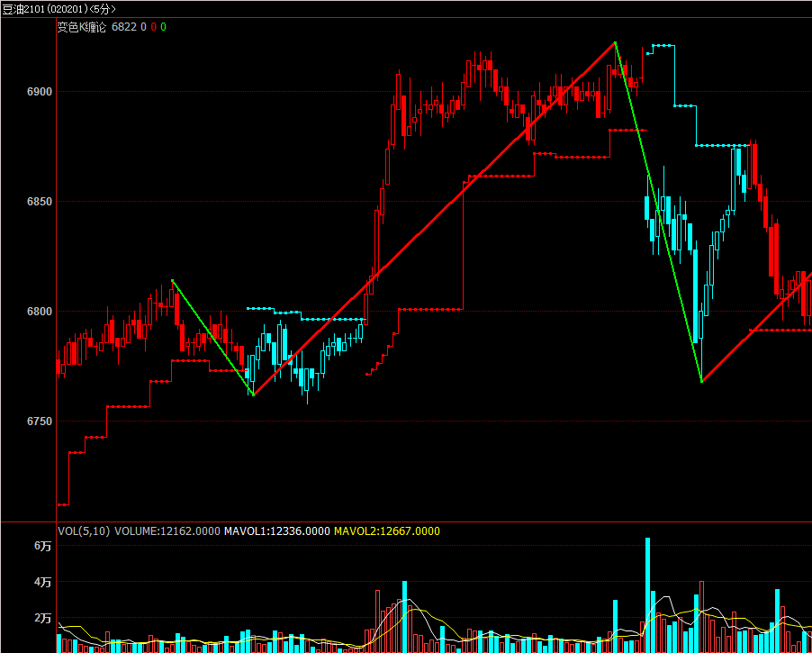Click the VOLUME:12162.0000 readout
The width and height of the screenshot is (812, 653).
click(167, 531)
